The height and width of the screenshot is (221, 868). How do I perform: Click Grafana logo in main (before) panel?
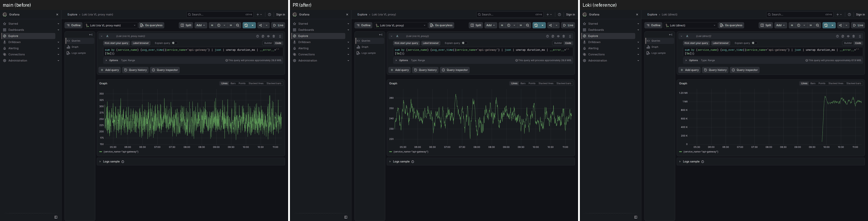coord(5,14)
